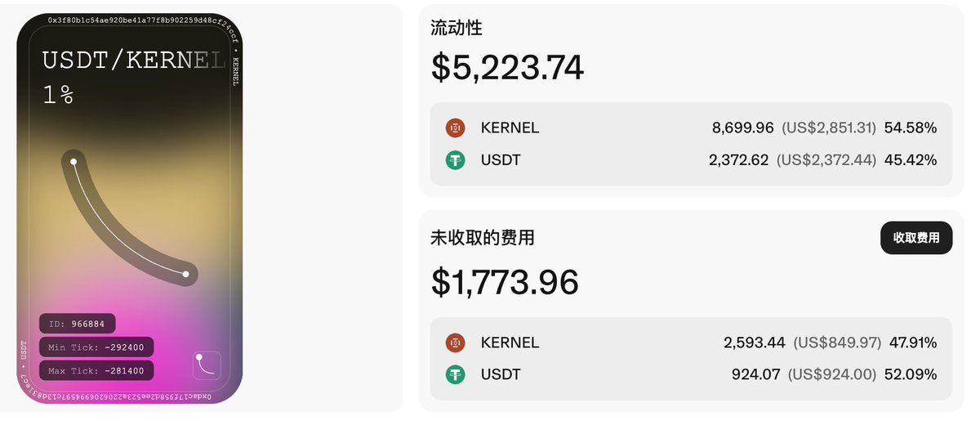Viewport: 980px width, 421px height.
Task: Click the USDT/KERNEL title on the card
Action: click(x=133, y=61)
